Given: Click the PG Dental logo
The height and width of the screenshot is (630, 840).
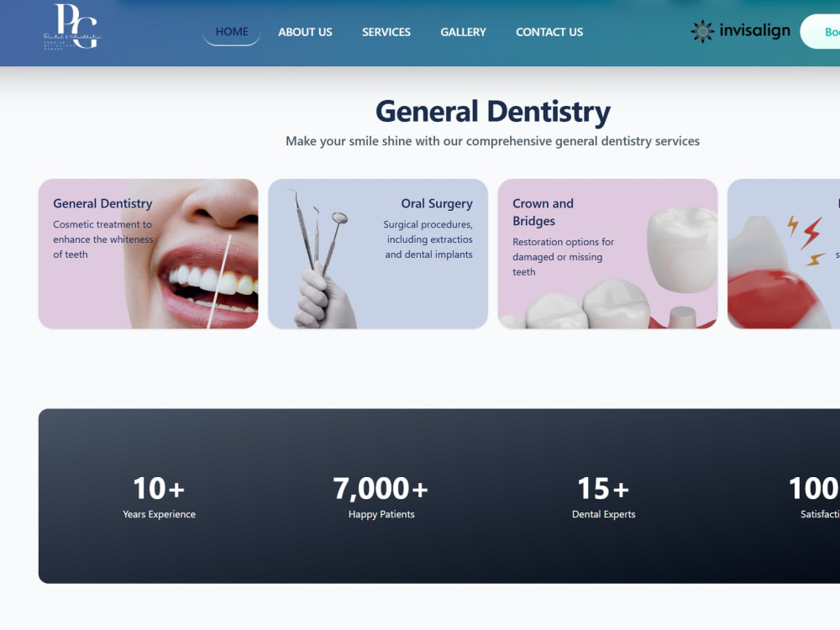Looking at the screenshot, I should click(71, 26).
